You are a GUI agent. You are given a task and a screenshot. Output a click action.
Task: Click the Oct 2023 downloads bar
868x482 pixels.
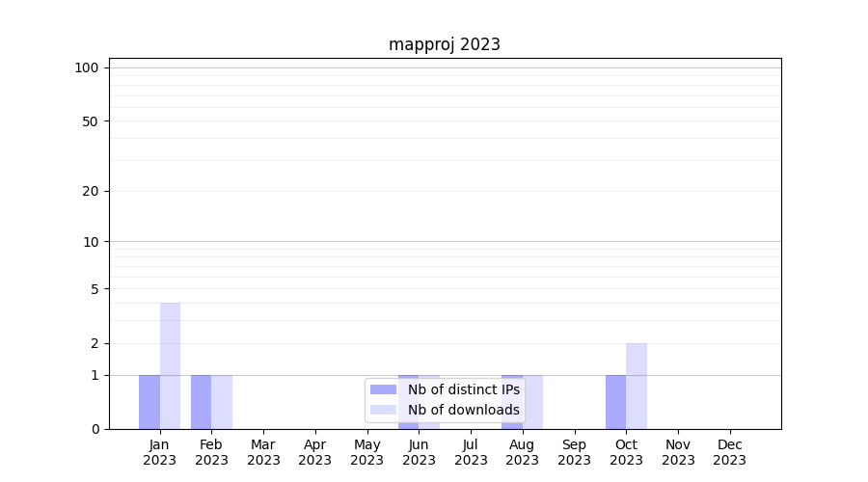637,386
